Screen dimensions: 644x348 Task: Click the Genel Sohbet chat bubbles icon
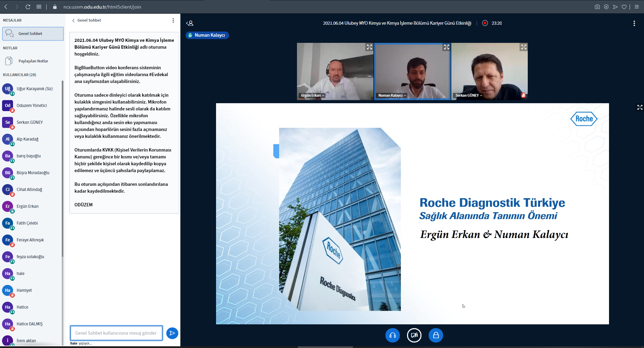coord(9,33)
